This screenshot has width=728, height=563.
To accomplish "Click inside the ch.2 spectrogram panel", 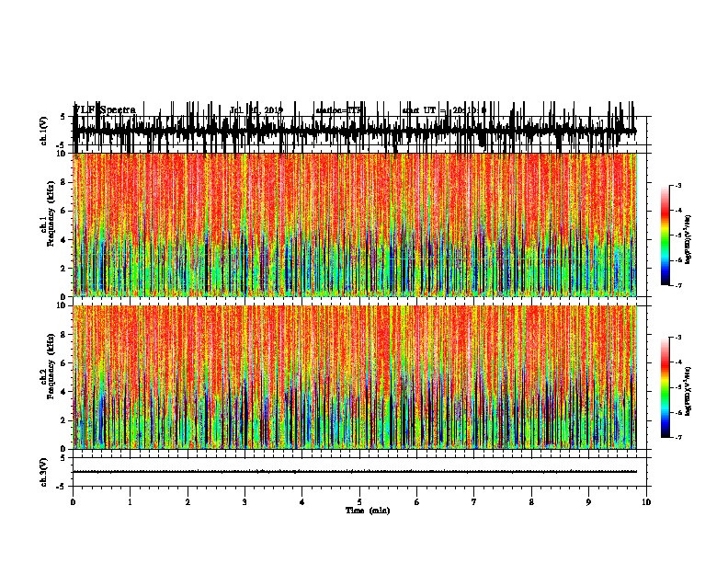I will pyautogui.click(x=355, y=377).
